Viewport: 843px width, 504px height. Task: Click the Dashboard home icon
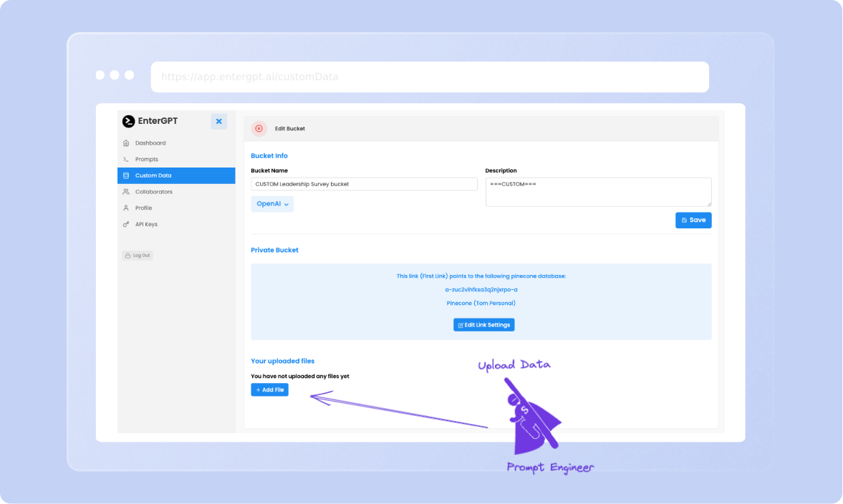[126, 143]
